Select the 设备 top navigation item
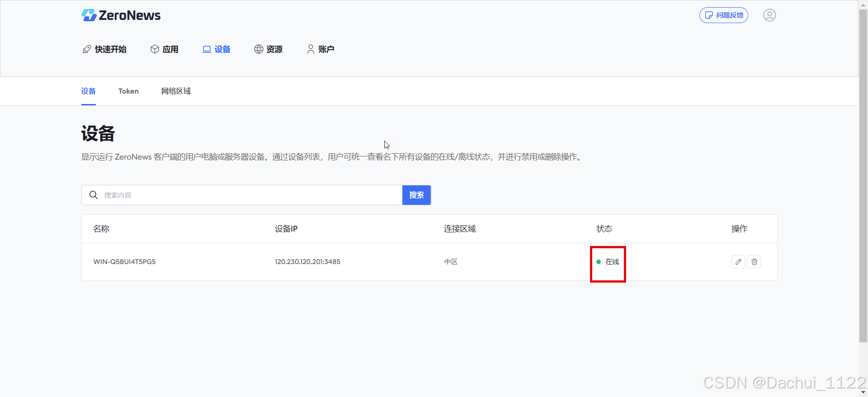This screenshot has width=868, height=397. click(216, 49)
